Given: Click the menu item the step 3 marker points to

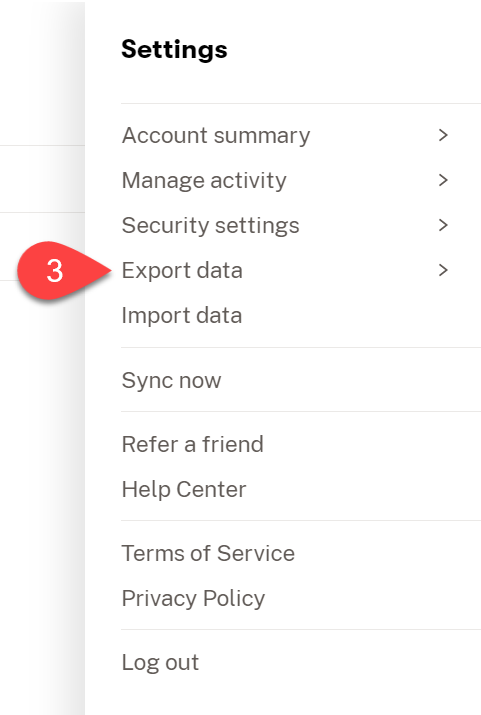Looking at the screenshot, I should click(x=182, y=270).
